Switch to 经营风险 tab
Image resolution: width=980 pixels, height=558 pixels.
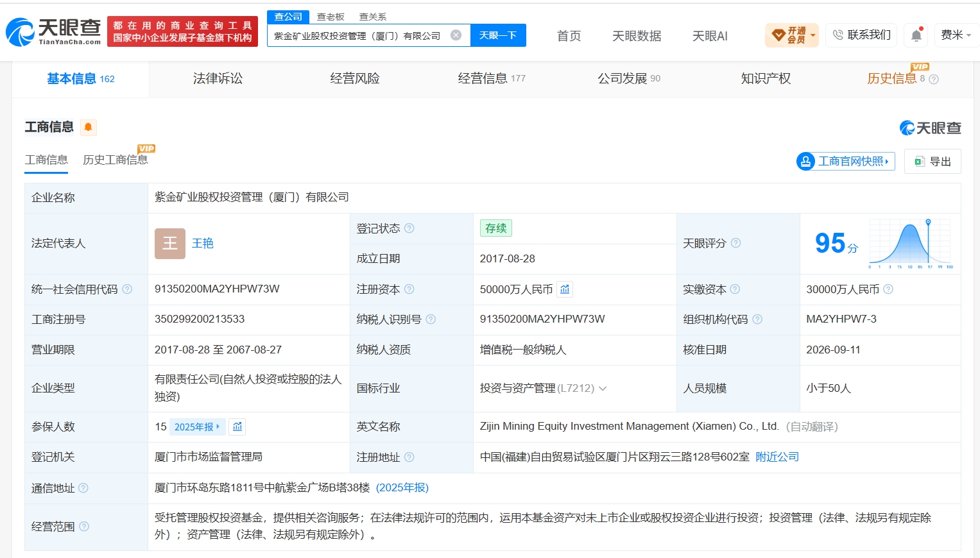tap(355, 79)
